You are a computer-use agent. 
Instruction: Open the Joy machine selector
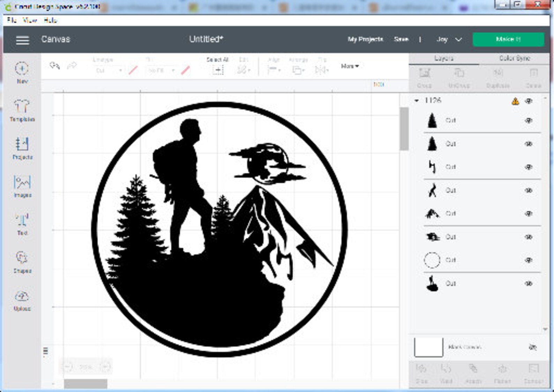pyautogui.click(x=449, y=39)
